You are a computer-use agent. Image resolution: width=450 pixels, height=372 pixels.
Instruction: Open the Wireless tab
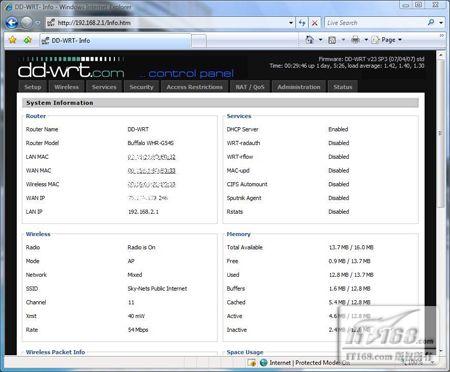pyautogui.click(x=67, y=87)
